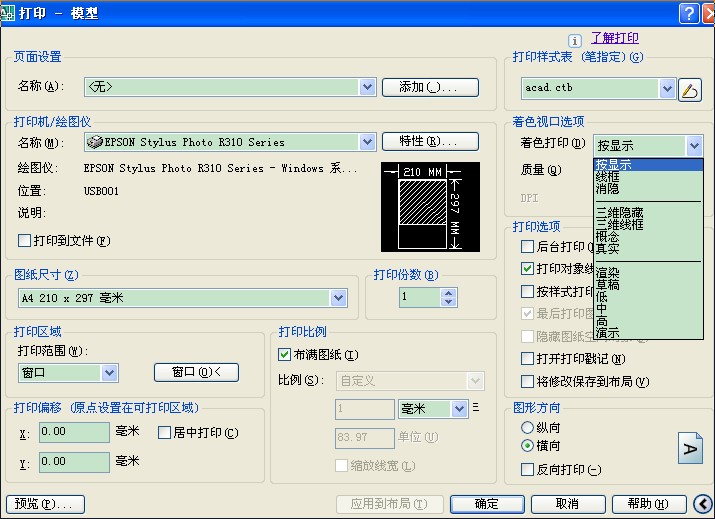Choose 线框 in shade plot list

(x=648, y=176)
